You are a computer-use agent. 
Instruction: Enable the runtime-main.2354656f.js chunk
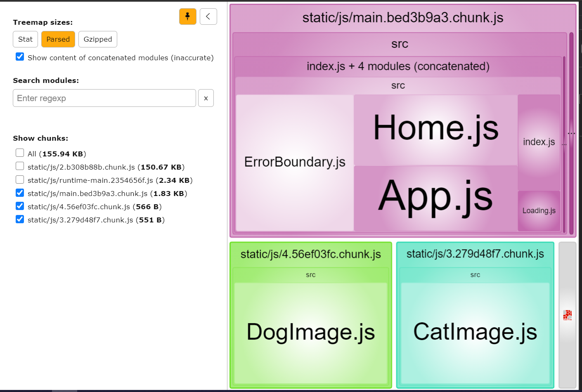(19, 179)
